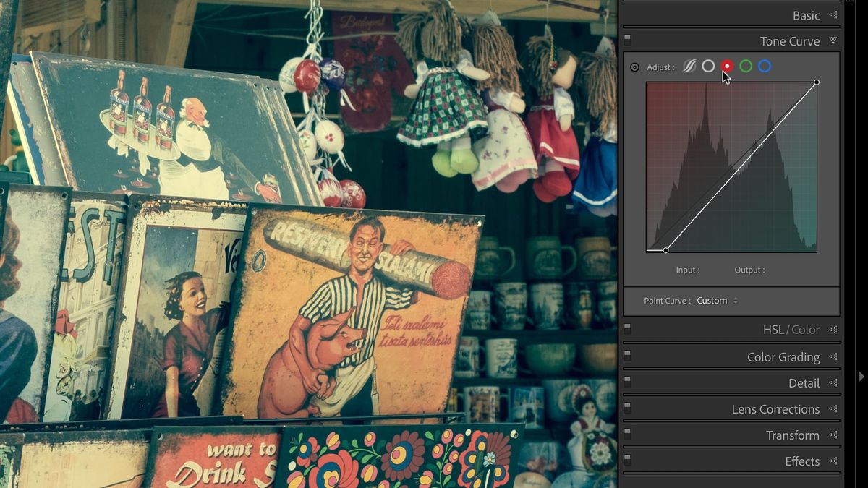Select the blue channel curve
This screenshot has width=868, height=488.
point(765,66)
